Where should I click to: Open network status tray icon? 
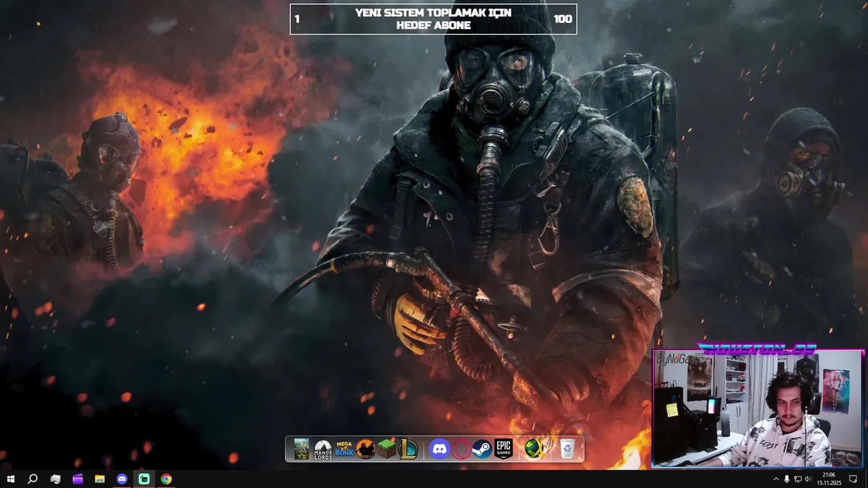click(x=797, y=479)
